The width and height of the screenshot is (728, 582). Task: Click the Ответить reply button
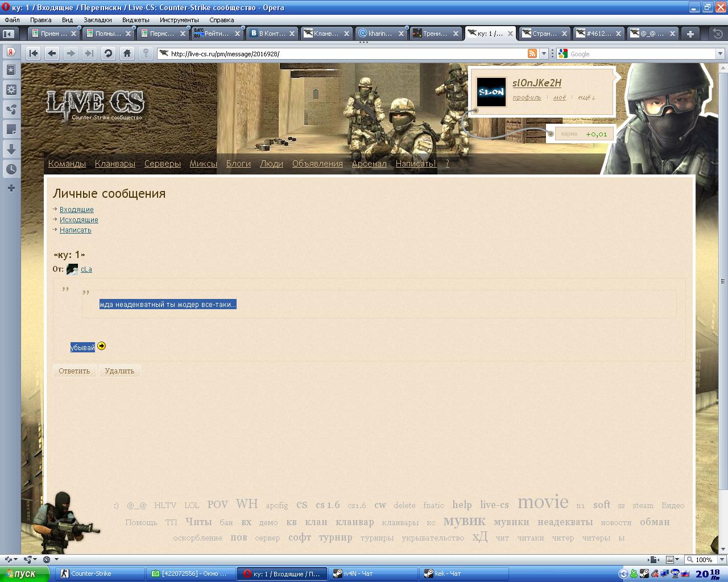[75, 371]
